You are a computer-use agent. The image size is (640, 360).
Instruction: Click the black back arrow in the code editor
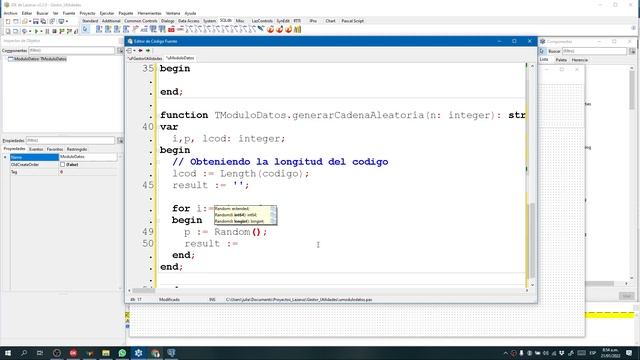click(x=140, y=51)
